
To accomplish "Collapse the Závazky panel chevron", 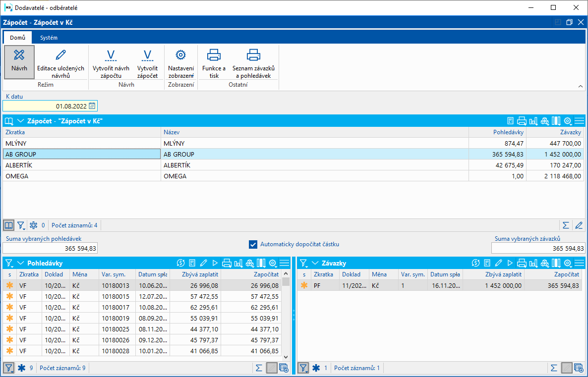I will pos(315,263).
